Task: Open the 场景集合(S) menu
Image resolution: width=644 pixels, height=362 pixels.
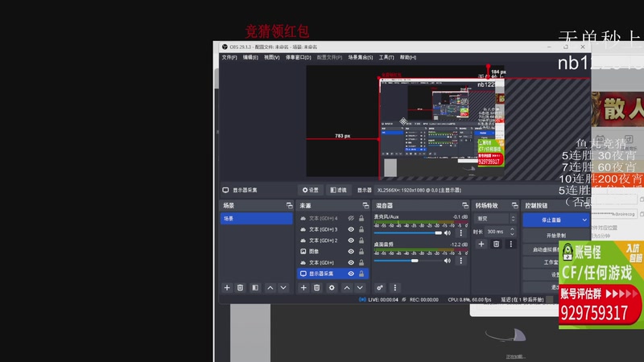Action: pos(360,57)
